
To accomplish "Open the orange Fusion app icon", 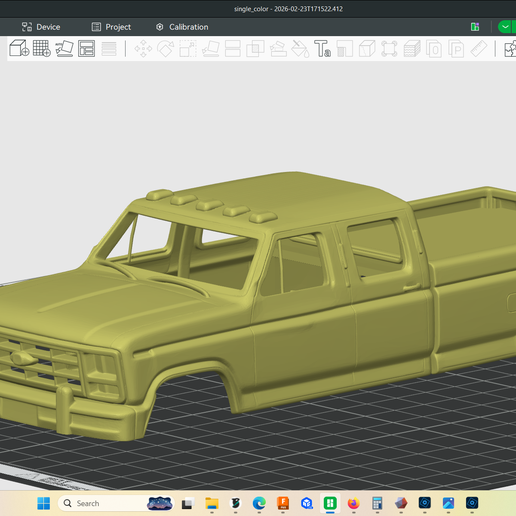I will [283, 503].
